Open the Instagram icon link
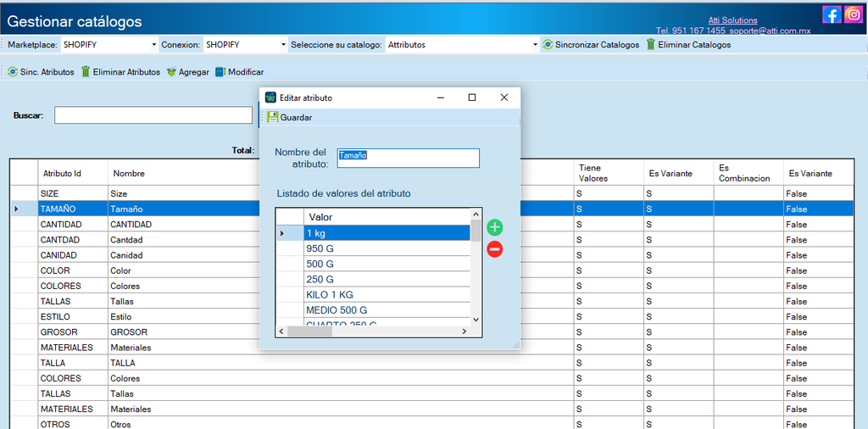The width and height of the screenshot is (868, 429). (x=853, y=14)
